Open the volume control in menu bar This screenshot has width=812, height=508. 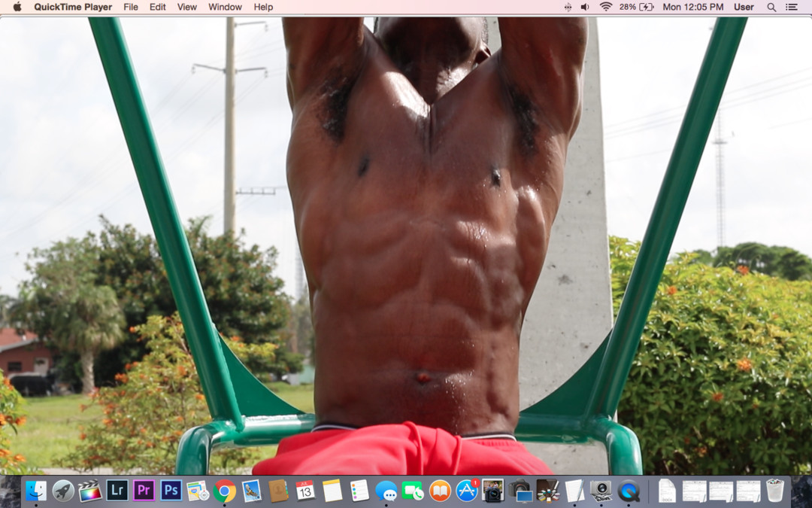585,7
